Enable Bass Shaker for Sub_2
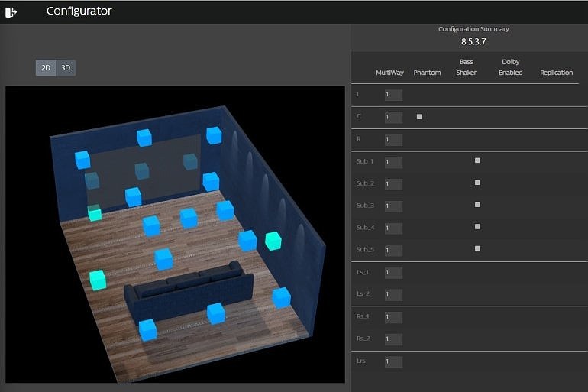The image size is (588, 392). 477,183
